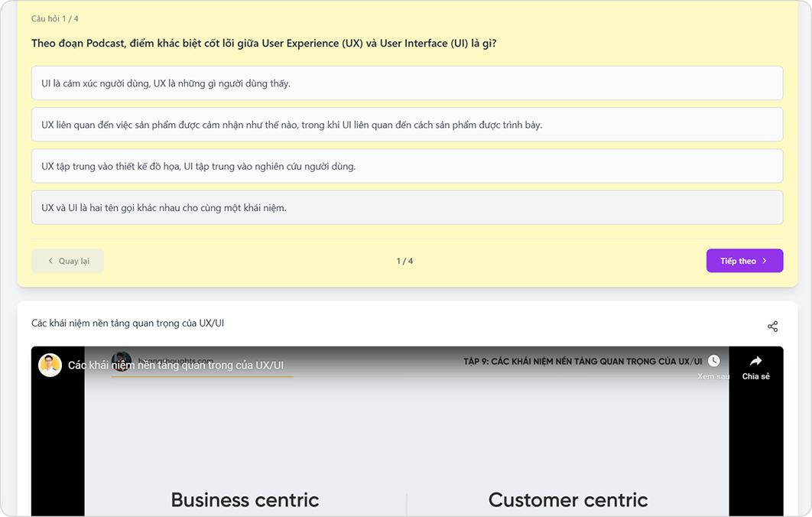Screen dimensions: 812x517
Task: Click the share icon beside the section title
Action: click(x=772, y=327)
